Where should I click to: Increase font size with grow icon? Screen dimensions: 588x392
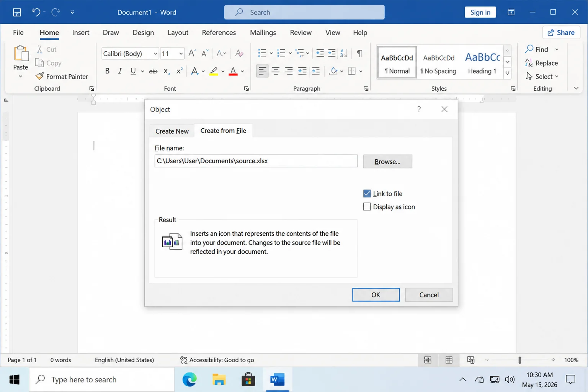192,53
